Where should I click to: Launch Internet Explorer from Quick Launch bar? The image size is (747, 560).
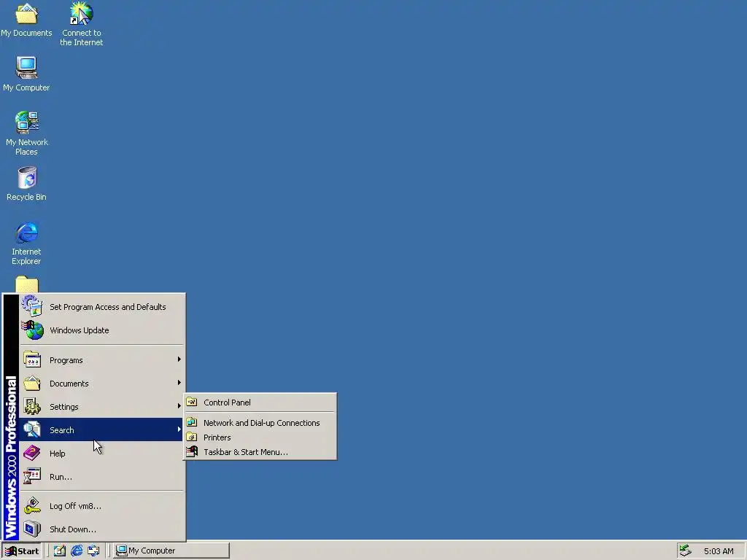click(76, 551)
